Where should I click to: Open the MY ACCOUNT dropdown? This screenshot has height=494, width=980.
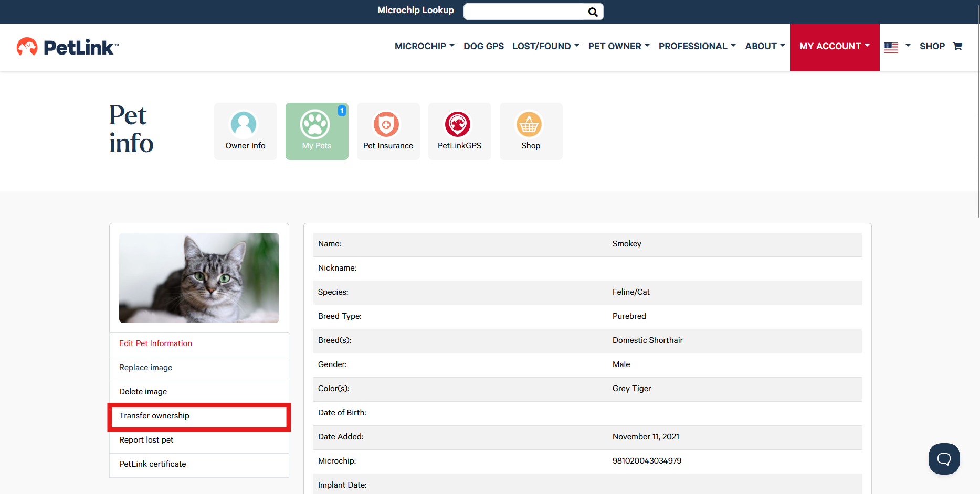[x=835, y=47]
